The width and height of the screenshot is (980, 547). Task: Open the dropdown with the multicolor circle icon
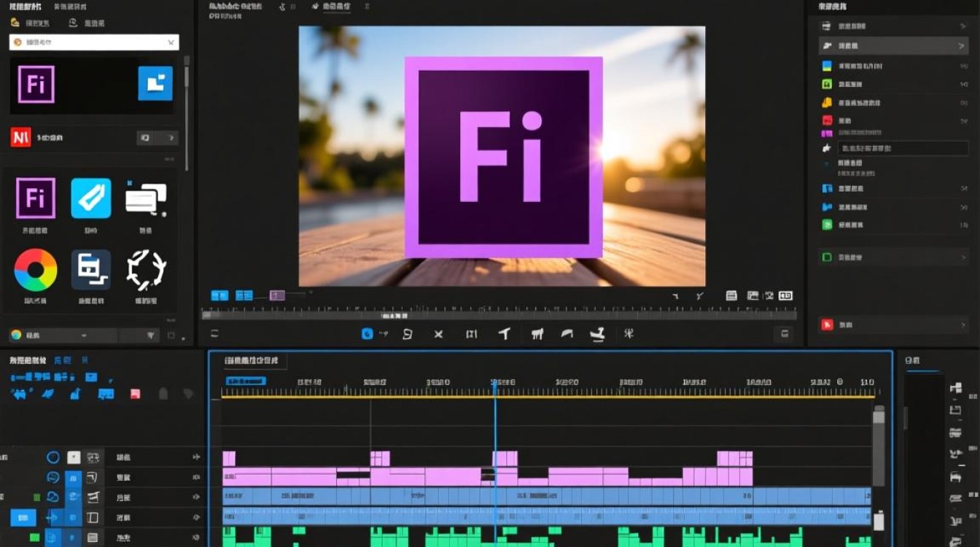point(63,335)
